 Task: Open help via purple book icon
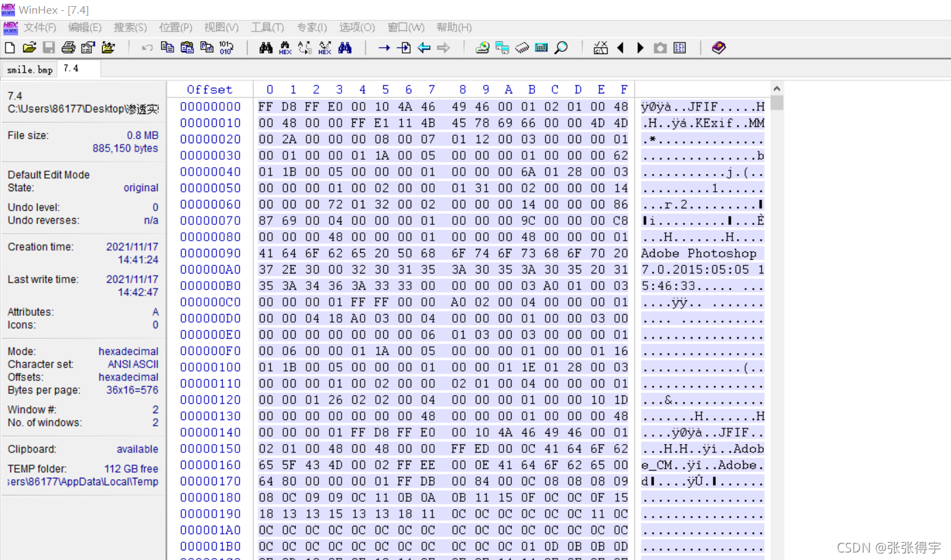tap(719, 47)
